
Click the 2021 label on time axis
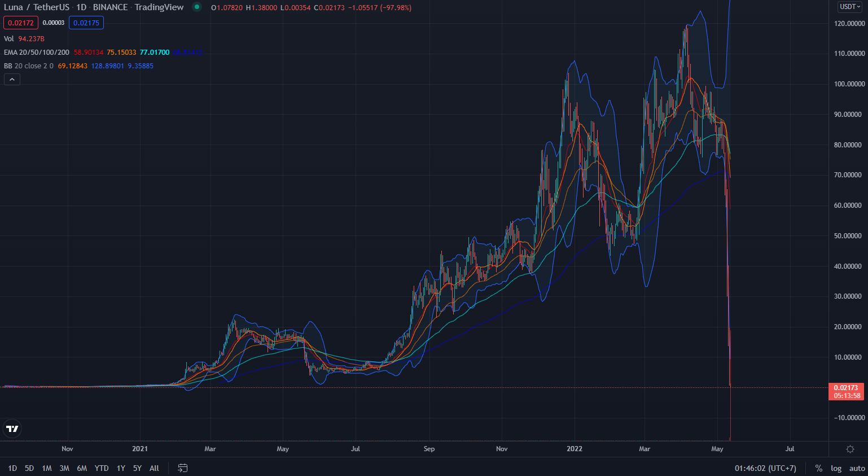(140, 449)
